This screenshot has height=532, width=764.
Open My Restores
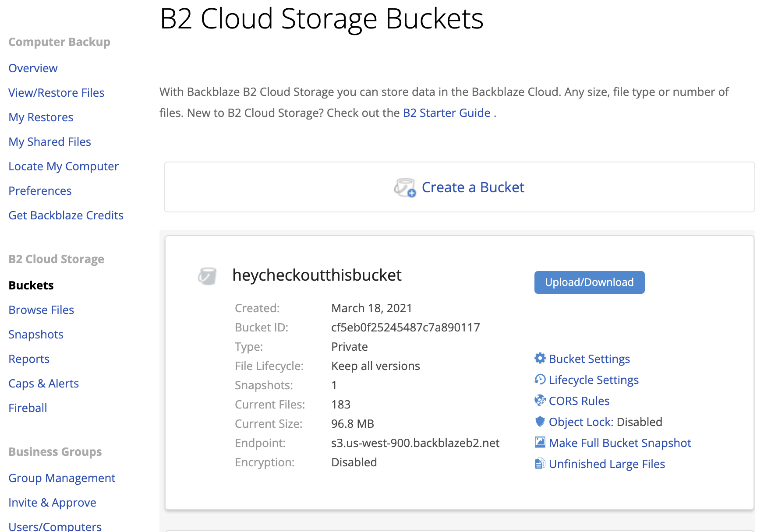pyautogui.click(x=41, y=117)
